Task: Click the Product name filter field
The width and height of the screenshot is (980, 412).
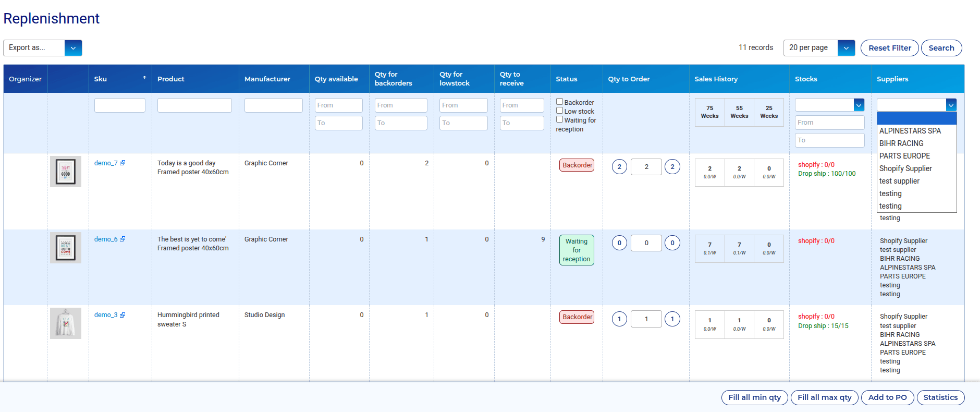Action: (194, 105)
